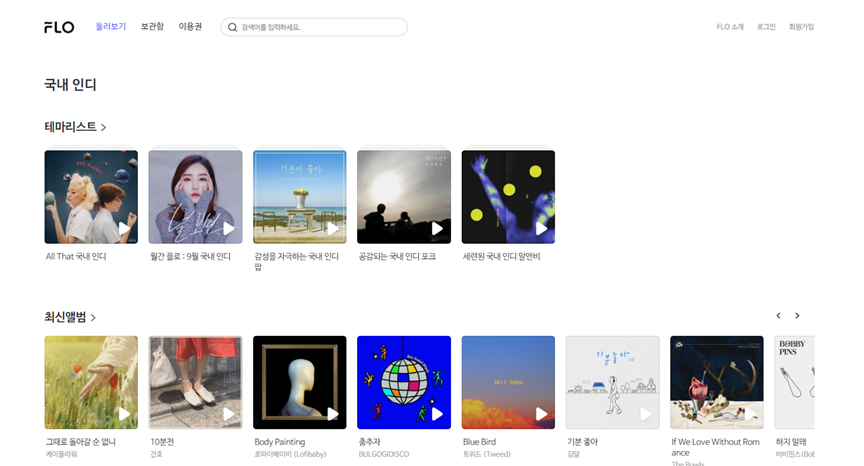Open the 테마리스트 section heading
The height and width of the screenshot is (466, 864).
tap(71, 127)
